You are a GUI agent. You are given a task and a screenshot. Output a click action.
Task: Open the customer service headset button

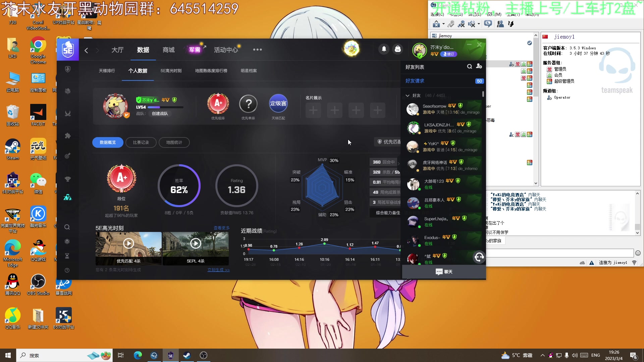[479, 257]
